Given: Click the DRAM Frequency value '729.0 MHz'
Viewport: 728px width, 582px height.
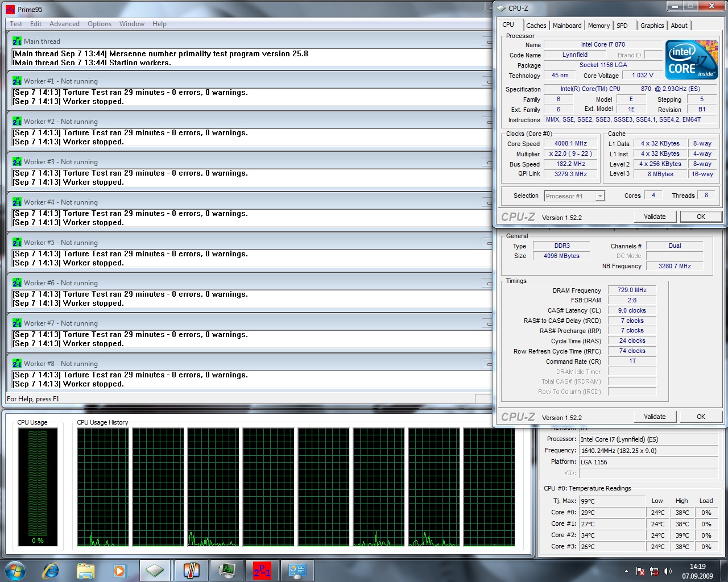Looking at the screenshot, I should [x=632, y=290].
